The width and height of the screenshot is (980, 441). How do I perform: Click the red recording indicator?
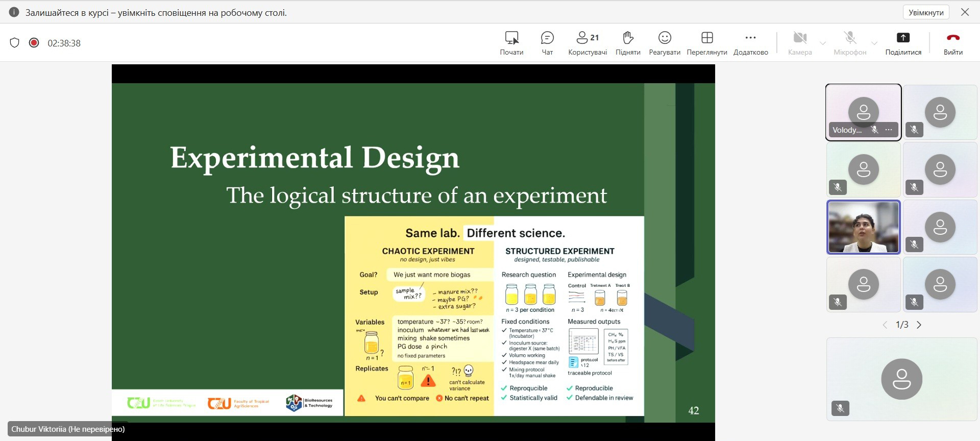[34, 43]
